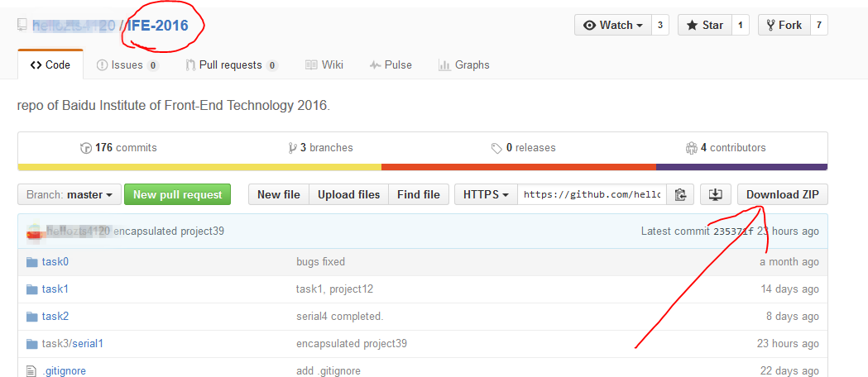The width and height of the screenshot is (868, 377).
Task: Open the Watch dropdown button
Action: (x=613, y=25)
